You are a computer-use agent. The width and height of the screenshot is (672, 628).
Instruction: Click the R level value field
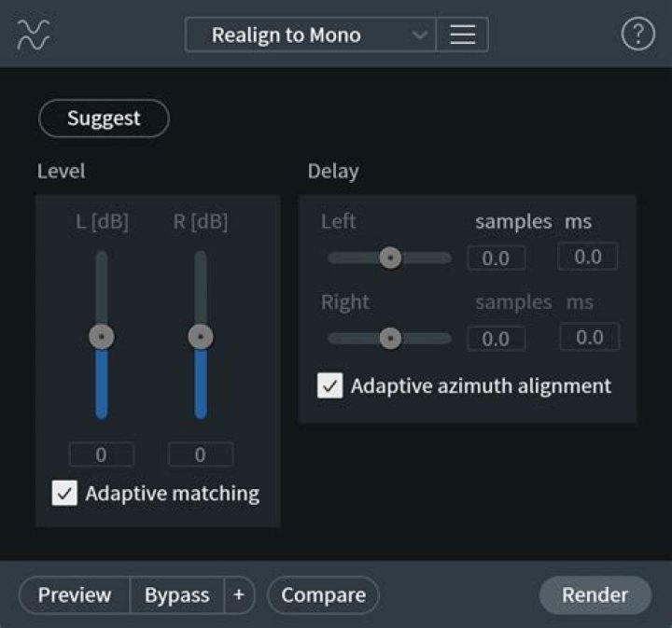tap(201, 455)
